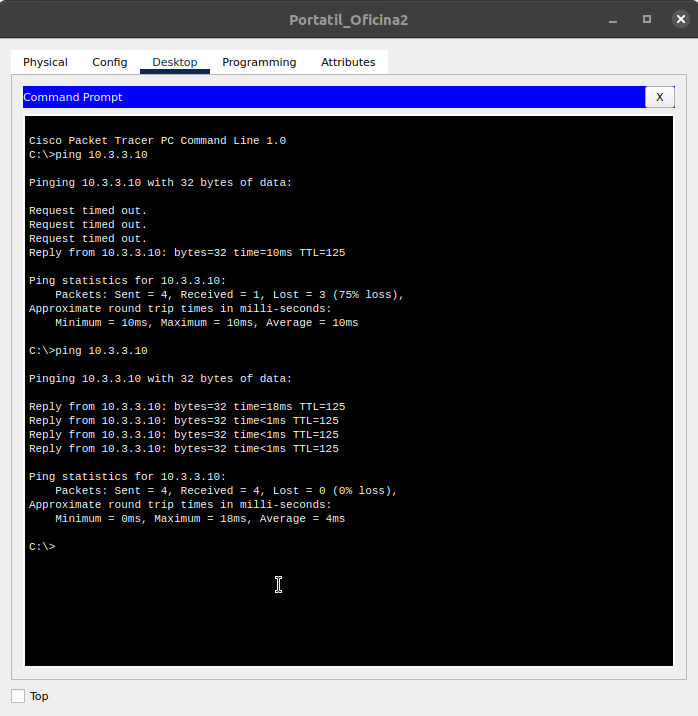Click the Top checkbox label
Screen dimensions: 698x716
pos(39,696)
